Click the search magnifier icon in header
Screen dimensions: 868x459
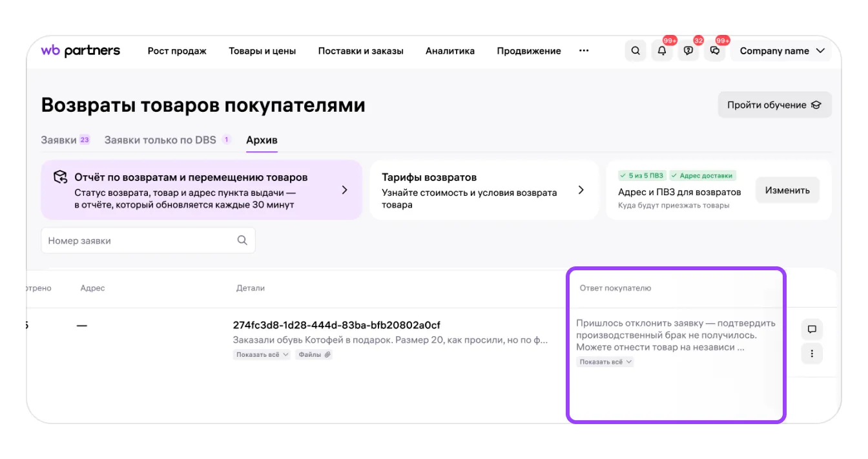coord(635,51)
